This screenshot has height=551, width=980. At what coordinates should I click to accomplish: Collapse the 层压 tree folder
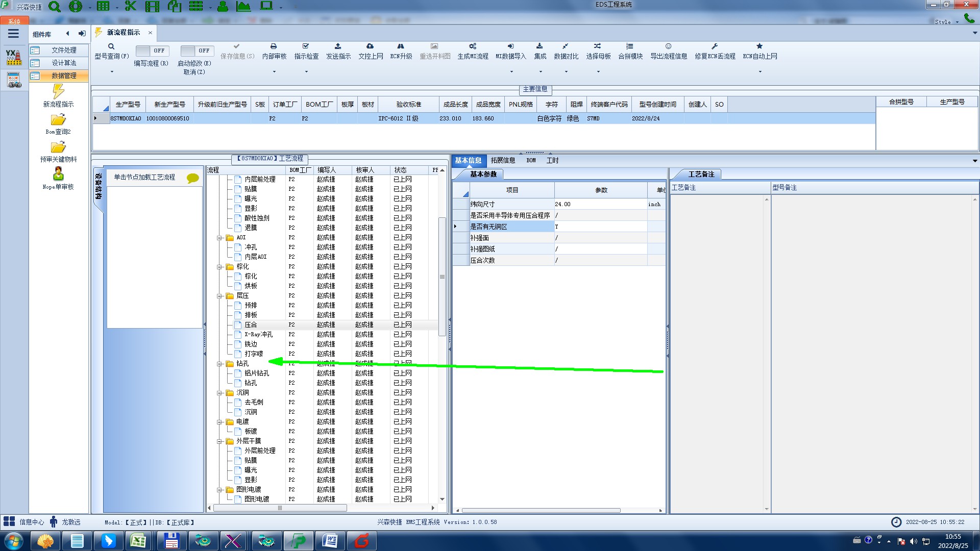coord(219,296)
